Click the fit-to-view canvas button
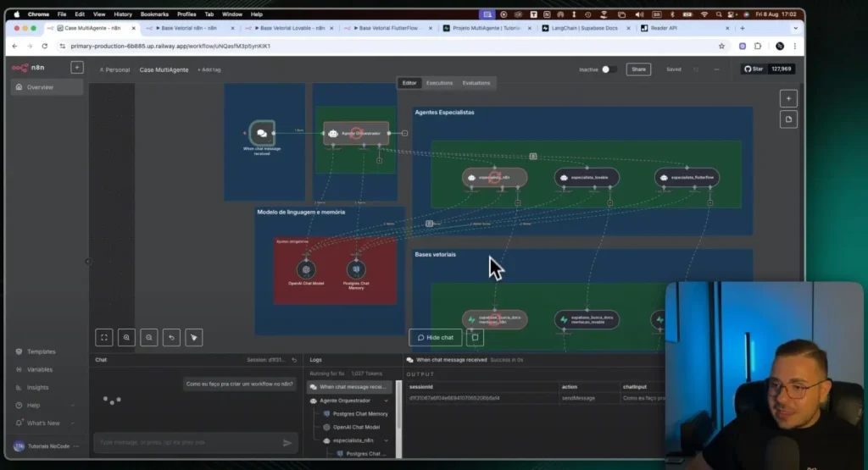 [x=104, y=337]
